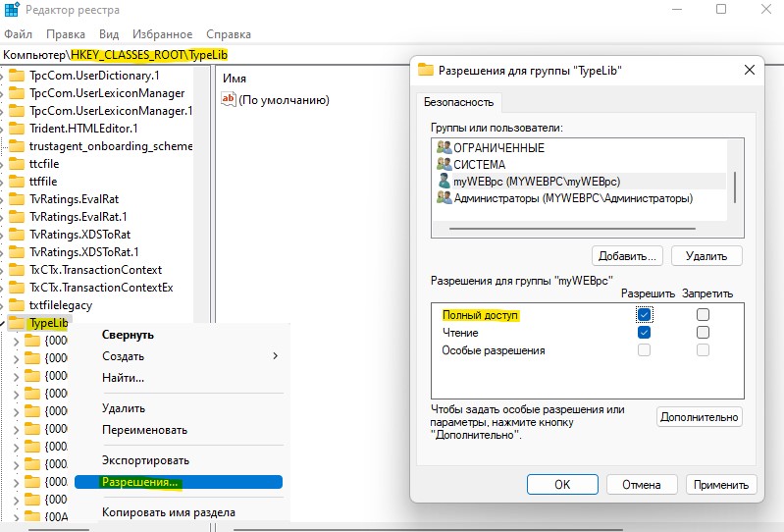Close the TypeLib permissions dialog
Viewport: 784px width, 532px height.
click(750, 70)
